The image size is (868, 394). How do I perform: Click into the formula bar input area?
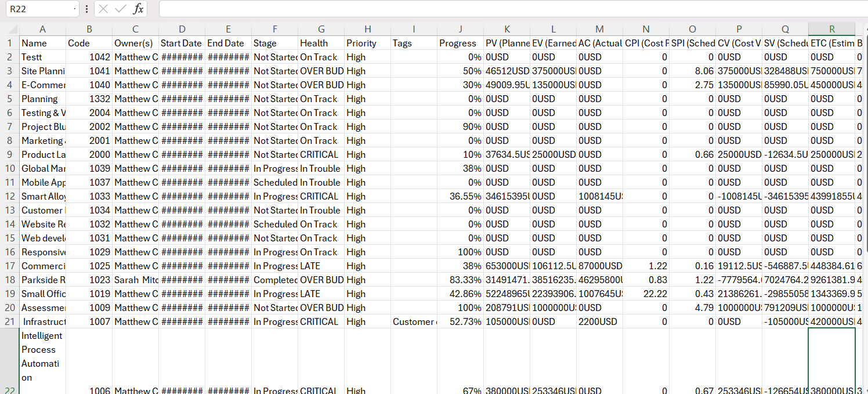pos(513,9)
